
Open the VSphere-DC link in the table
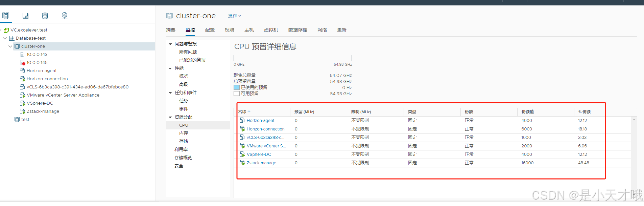pos(259,154)
